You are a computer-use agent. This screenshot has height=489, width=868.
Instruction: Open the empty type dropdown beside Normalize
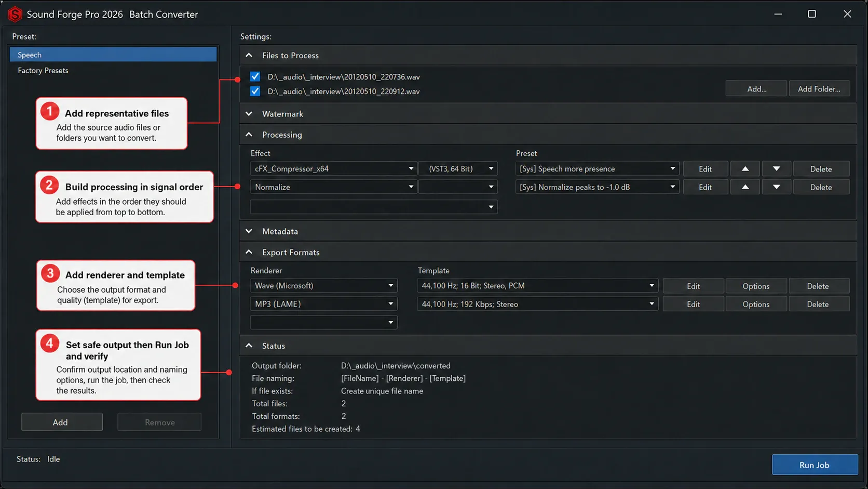coord(458,187)
